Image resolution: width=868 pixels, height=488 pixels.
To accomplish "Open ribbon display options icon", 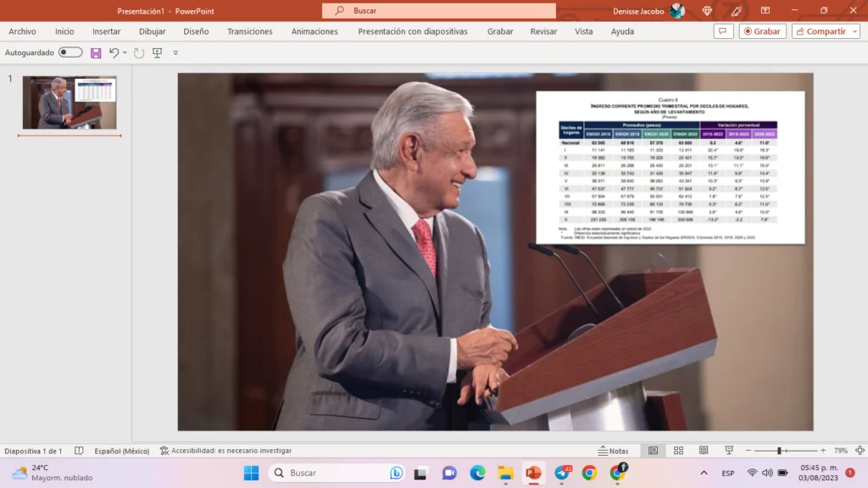I will pos(765,10).
